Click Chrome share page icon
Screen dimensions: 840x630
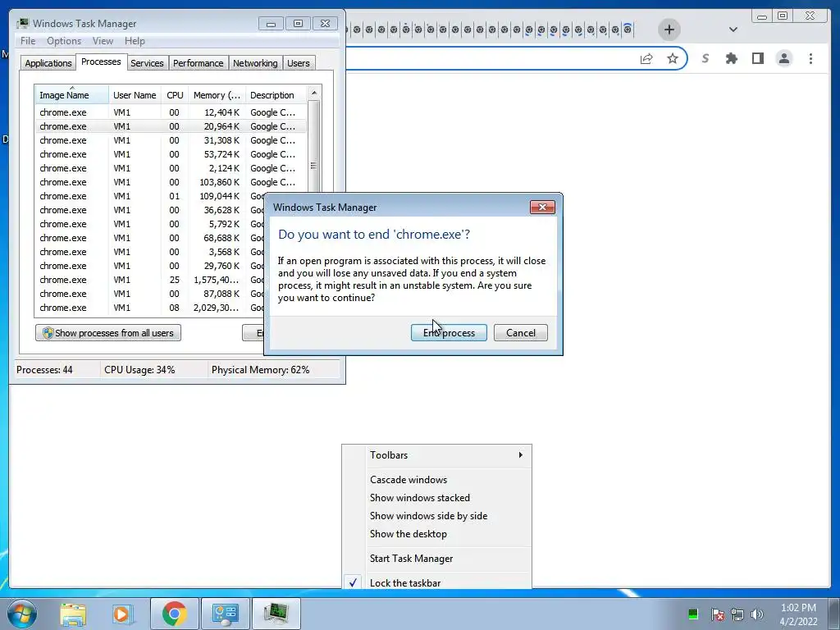646,58
